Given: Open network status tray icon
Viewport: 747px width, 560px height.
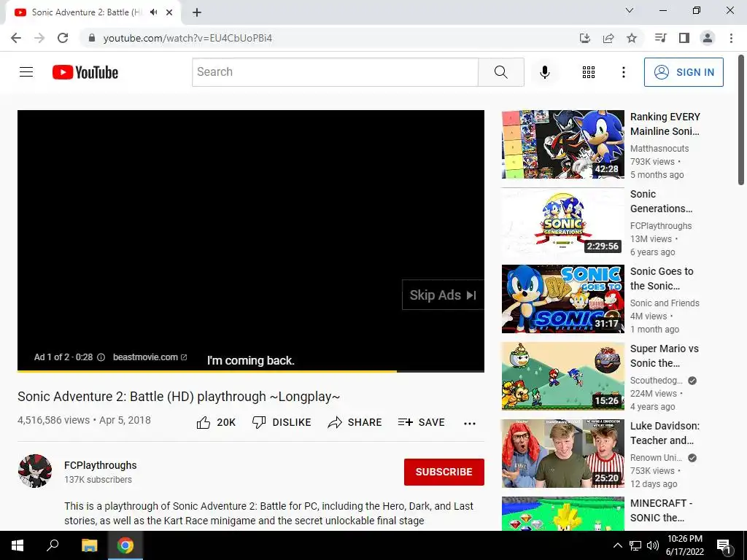Looking at the screenshot, I should point(635,545).
